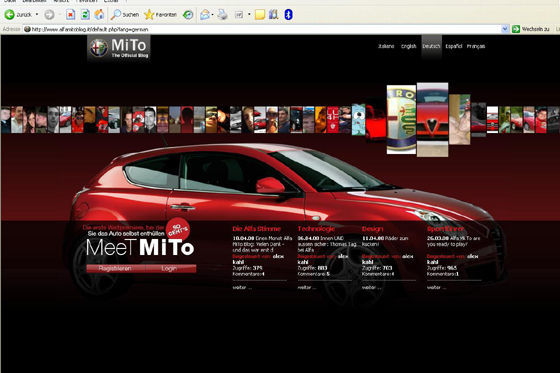Click the Login button
Viewport: 560px width, 373px height.
tap(169, 268)
